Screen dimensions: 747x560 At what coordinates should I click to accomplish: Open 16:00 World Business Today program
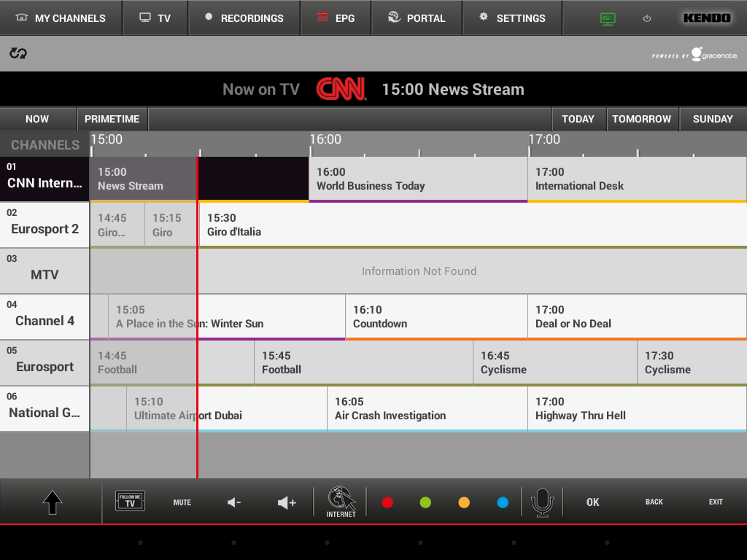click(x=418, y=179)
